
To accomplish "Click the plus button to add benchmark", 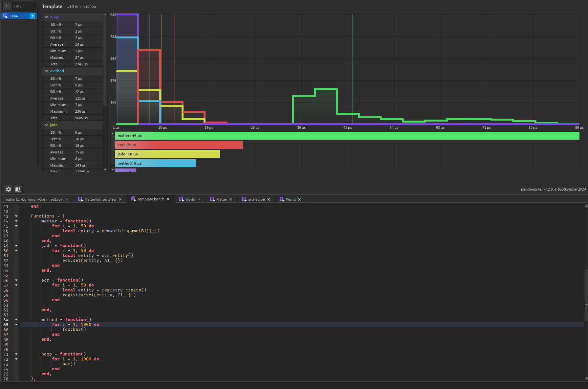I will (x=7, y=6).
